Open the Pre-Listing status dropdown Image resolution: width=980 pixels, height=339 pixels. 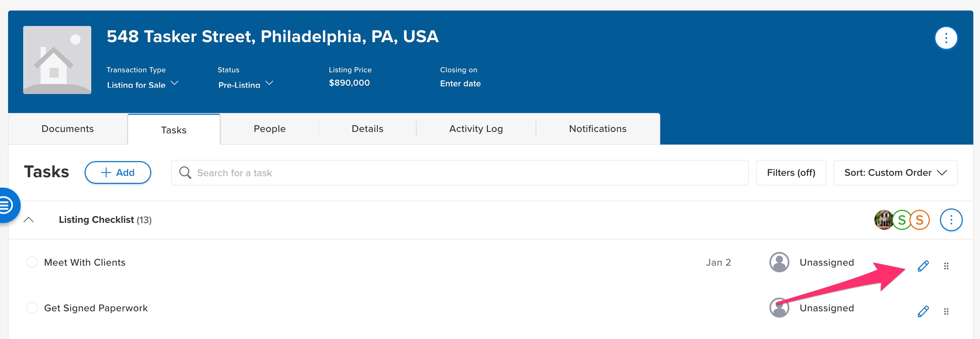pos(245,84)
